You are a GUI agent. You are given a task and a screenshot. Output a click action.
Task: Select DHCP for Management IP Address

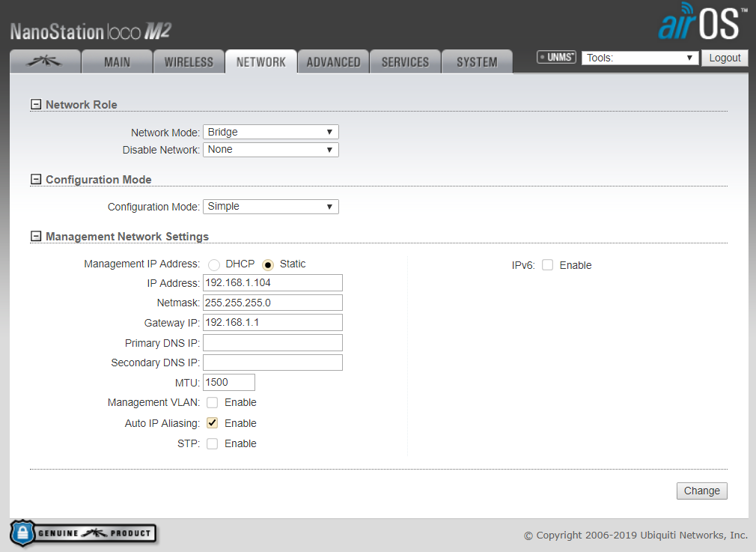pyautogui.click(x=214, y=265)
